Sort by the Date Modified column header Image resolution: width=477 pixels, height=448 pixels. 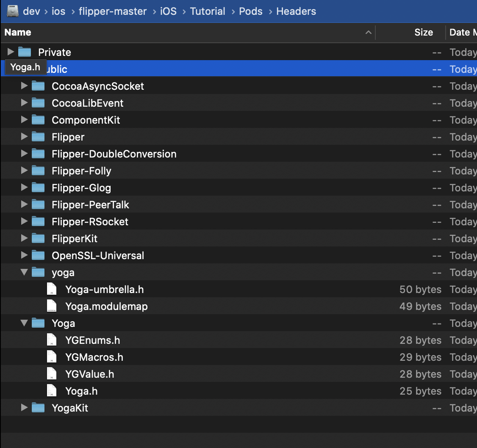pos(463,32)
